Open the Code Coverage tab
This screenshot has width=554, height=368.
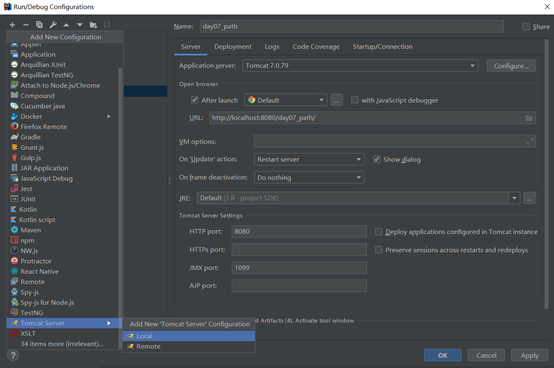point(316,47)
